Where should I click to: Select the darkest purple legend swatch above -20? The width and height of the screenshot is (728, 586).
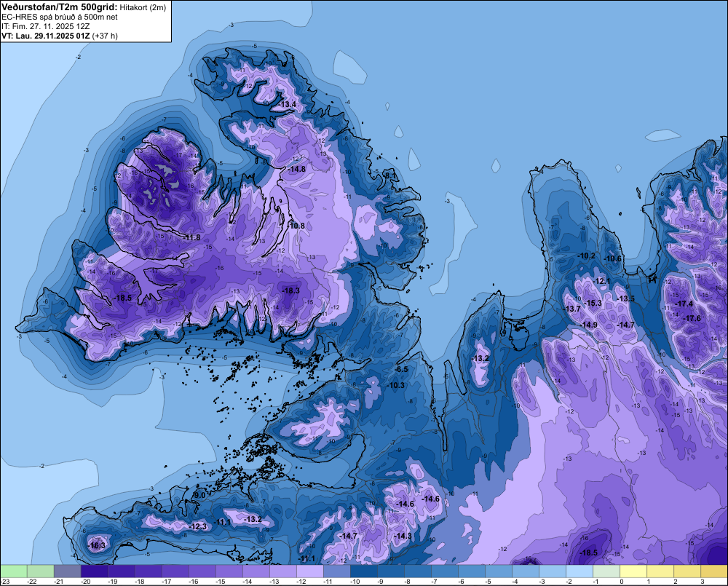(x=94, y=571)
